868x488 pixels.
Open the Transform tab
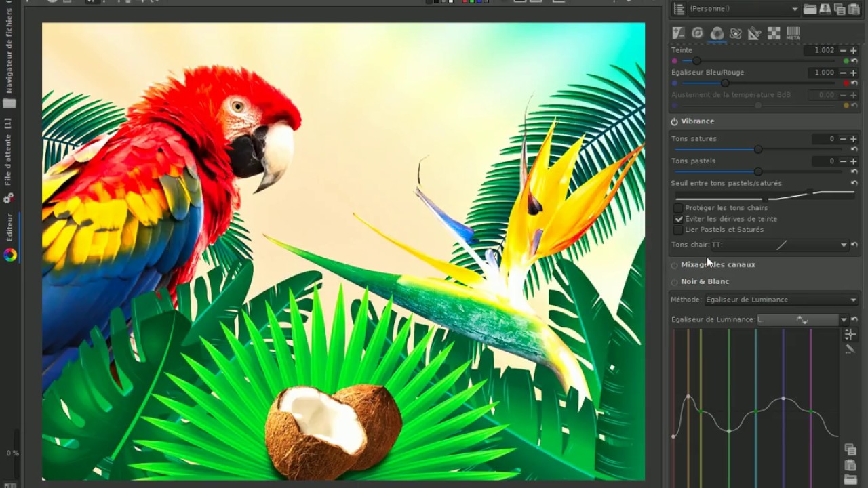pos(755,33)
